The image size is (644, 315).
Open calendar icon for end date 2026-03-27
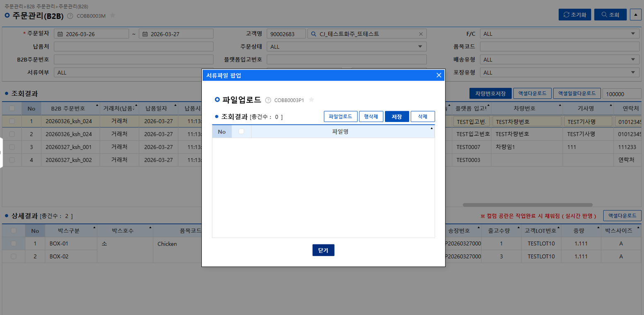(145, 34)
